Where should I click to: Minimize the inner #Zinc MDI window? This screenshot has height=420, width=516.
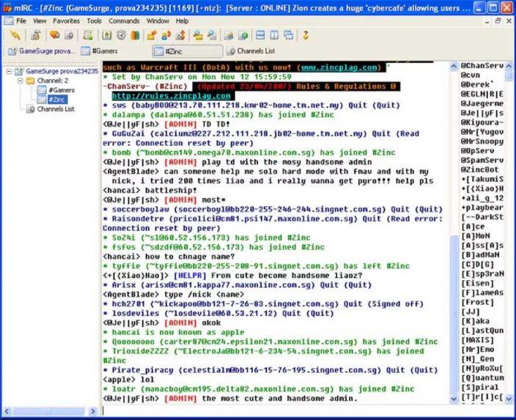[487, 21]
